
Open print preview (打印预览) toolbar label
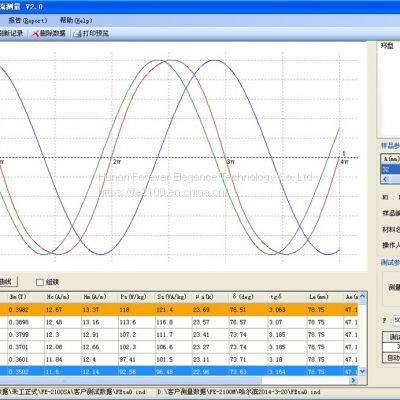click(96, 33)
